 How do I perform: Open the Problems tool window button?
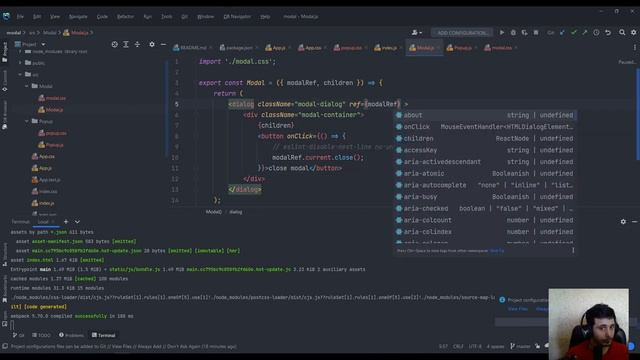pyautogui.click(x=71, y=335)
